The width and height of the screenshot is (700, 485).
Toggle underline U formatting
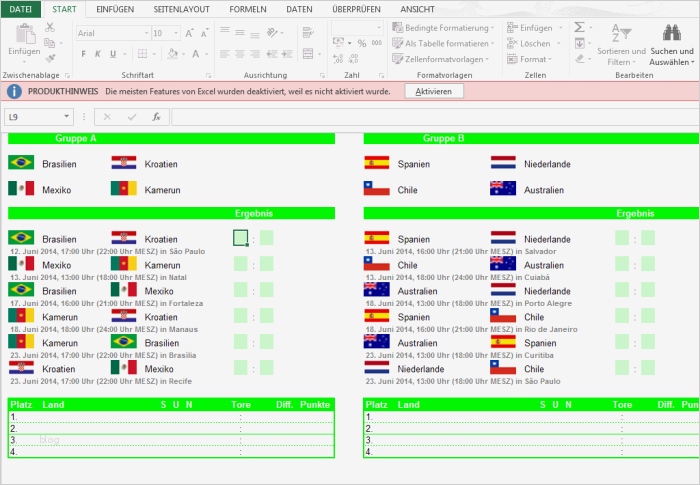click(x=113, y=54)
